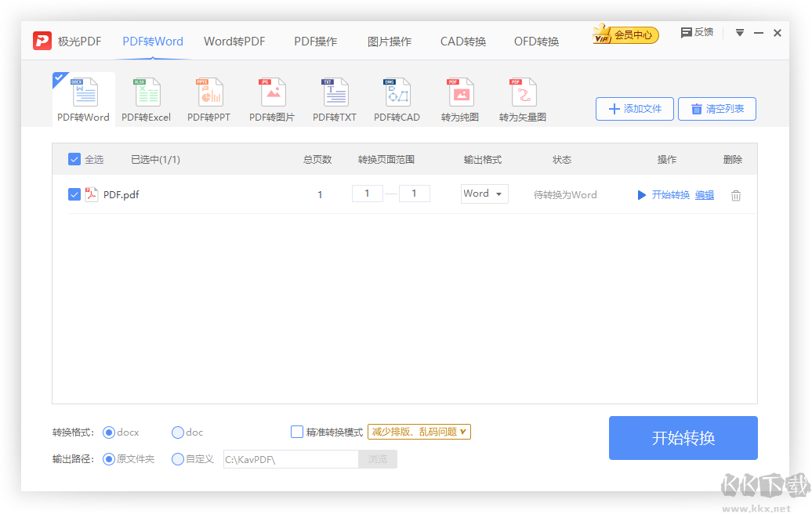This screenshot has height=514, width=812.
Task: Delete PDF.pdf using the trash icon
Action: coord(735,195)
